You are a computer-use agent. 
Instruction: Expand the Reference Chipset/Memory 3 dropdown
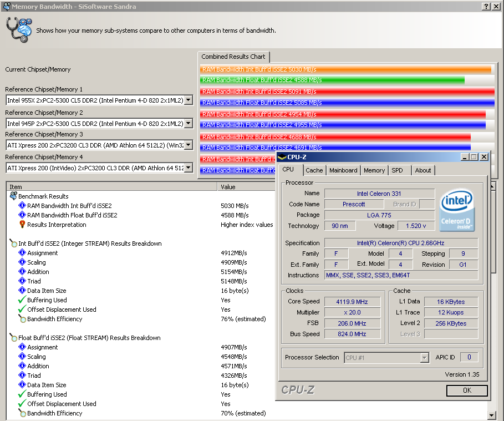point(188,145)
